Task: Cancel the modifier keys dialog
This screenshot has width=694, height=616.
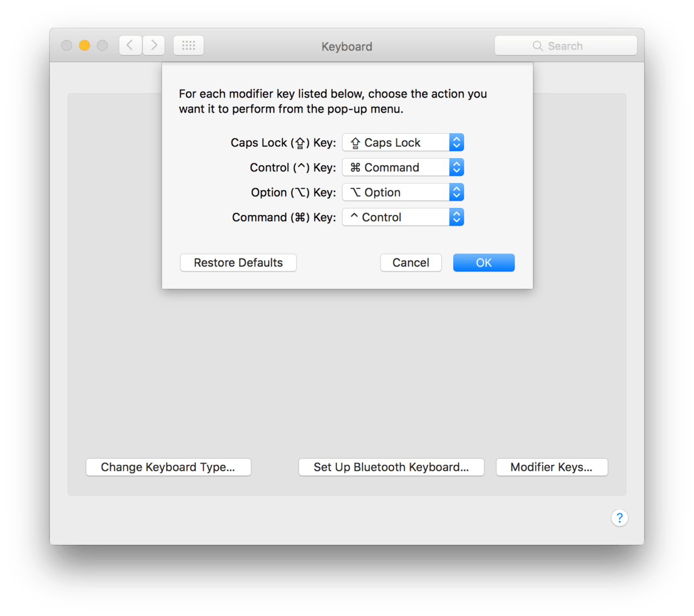Action: [x=410, y=263]
